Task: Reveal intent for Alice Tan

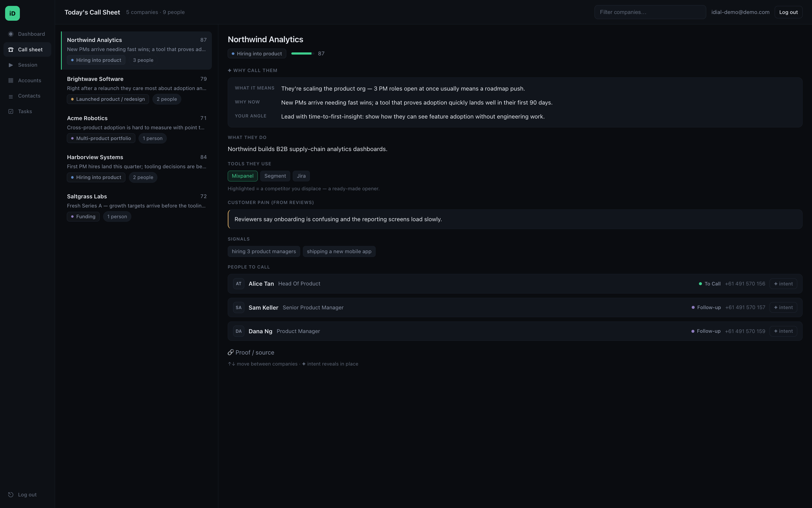Action: pyautogui.click(x=783, y=284)
